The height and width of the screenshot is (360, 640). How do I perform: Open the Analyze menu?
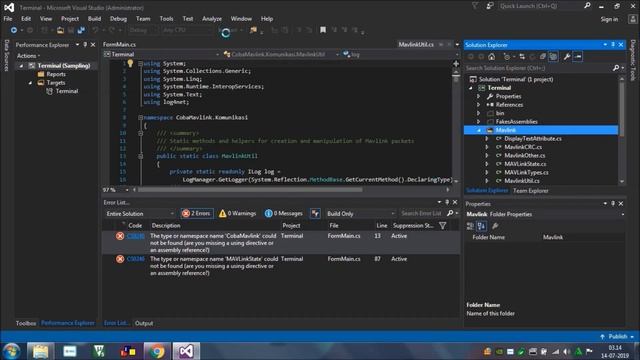click(212, 19)
